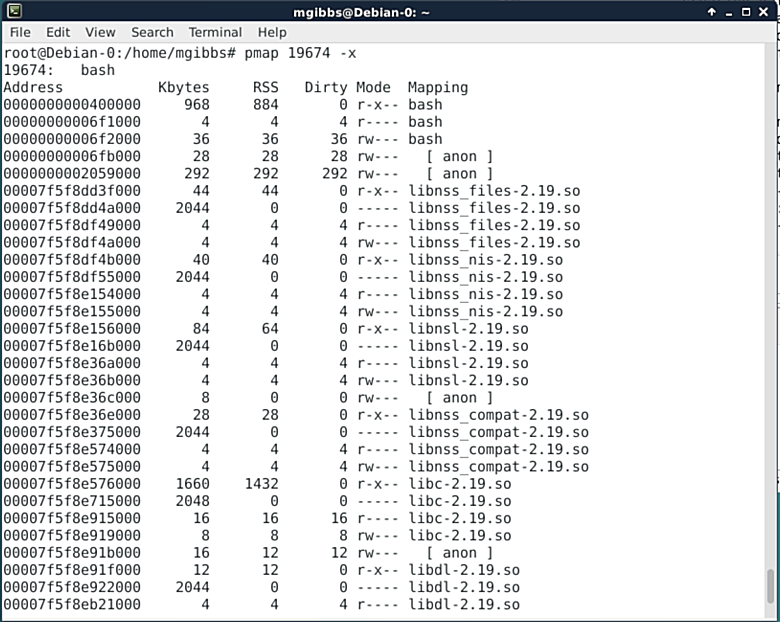
Task: Click address 00007f5f8eb21000 in last row
Action: coord(72,605)
